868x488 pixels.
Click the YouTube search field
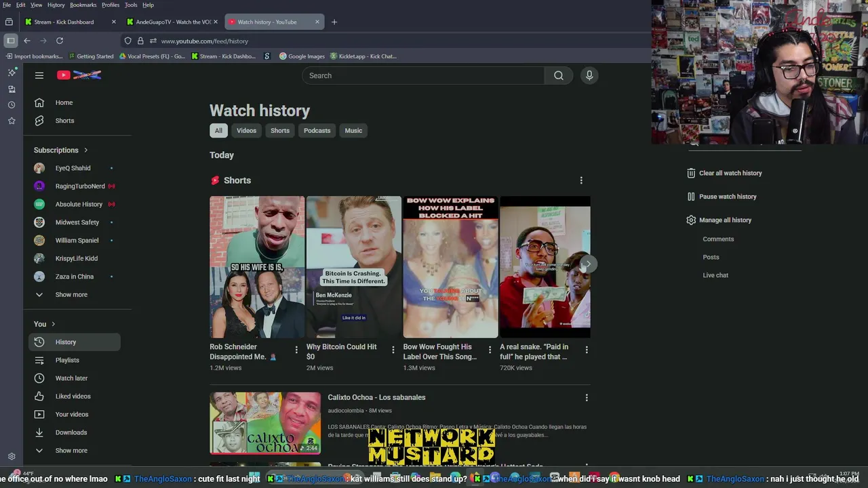[x=423, y=75]
